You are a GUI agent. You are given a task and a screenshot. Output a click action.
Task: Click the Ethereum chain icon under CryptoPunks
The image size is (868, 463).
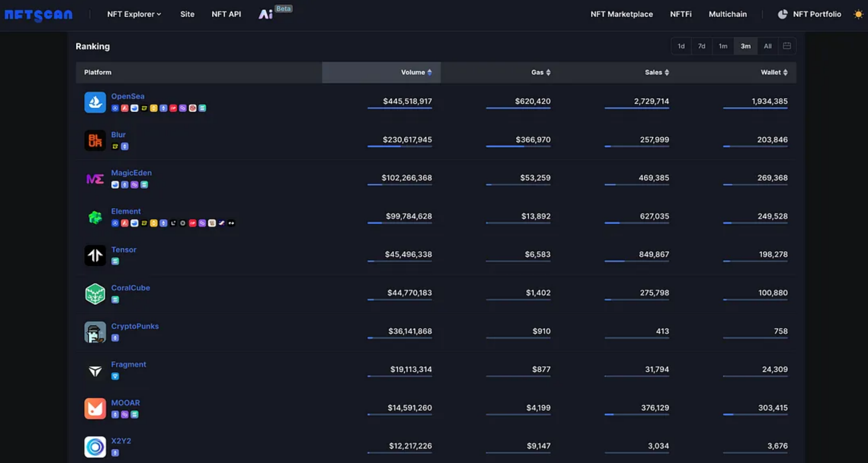tap(115, 338)
